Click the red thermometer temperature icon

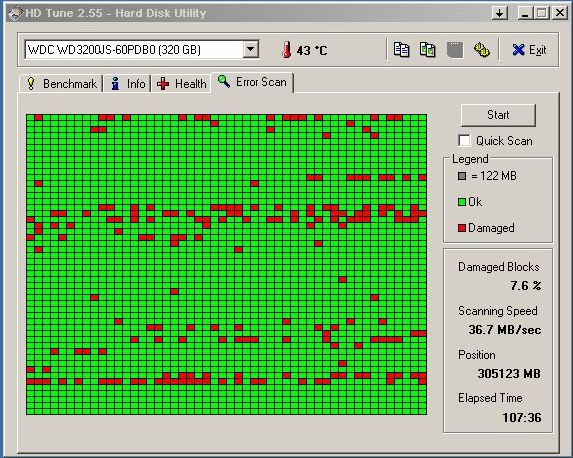287,49
